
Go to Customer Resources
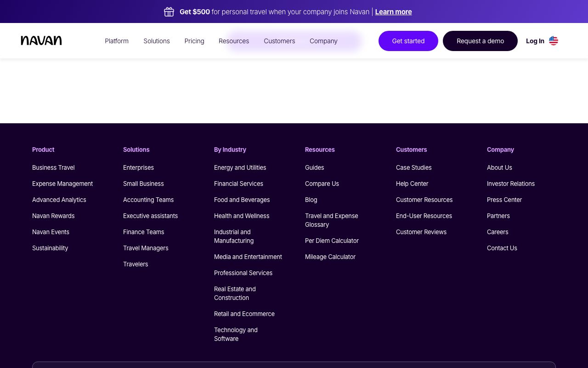click(424, 200)
